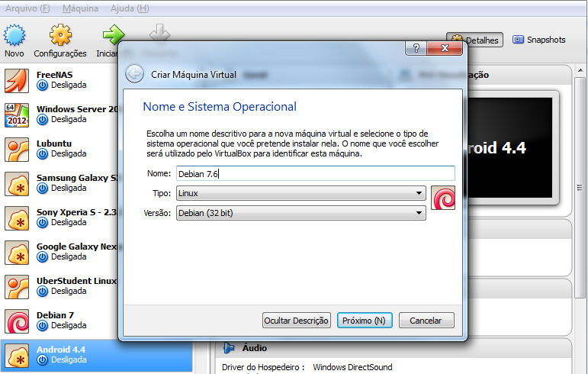588x374 pixels.
Task: Click the Android 4.4 preview thumbnail
Action: coord(510,148)
